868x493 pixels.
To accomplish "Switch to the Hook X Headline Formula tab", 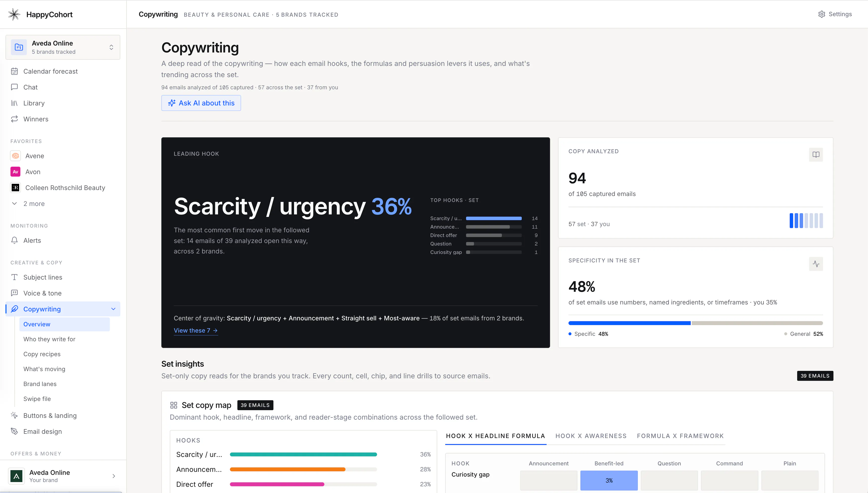I will [495, 436].
